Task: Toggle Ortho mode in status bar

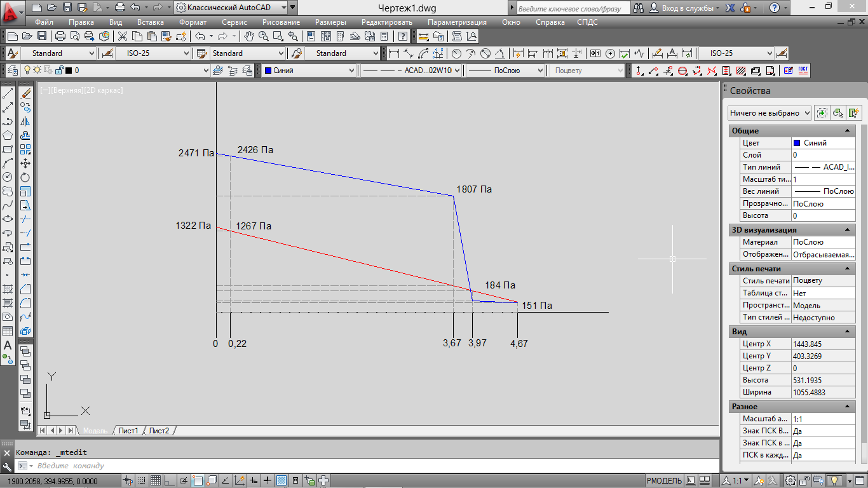Action: tap(169, 480)
